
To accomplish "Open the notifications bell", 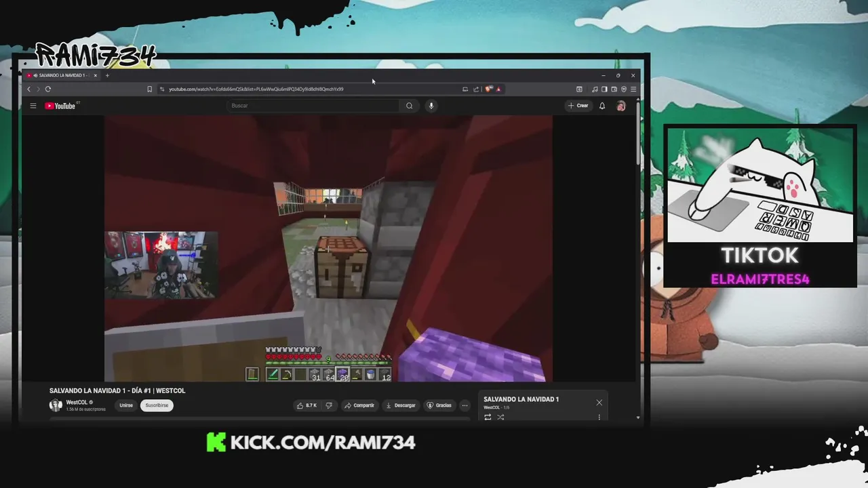I will [601, 106].
